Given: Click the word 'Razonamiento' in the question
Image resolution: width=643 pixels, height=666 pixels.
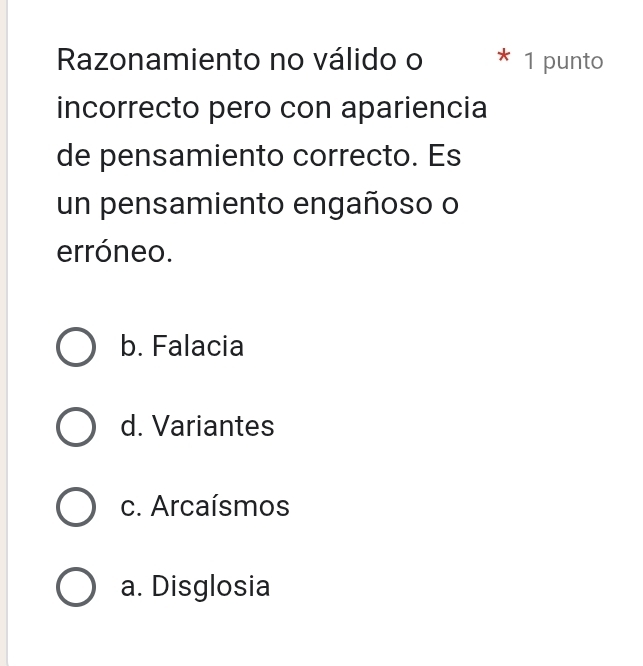Looking at the screenshot, I should [x=156, y=60].
